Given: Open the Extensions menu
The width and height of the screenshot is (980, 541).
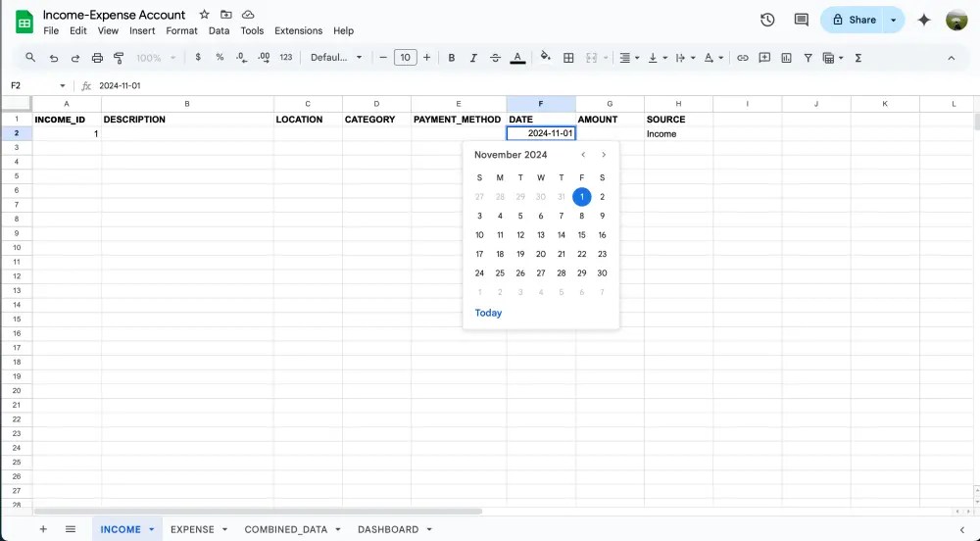Looking at the screenshot, I should 298,30.
